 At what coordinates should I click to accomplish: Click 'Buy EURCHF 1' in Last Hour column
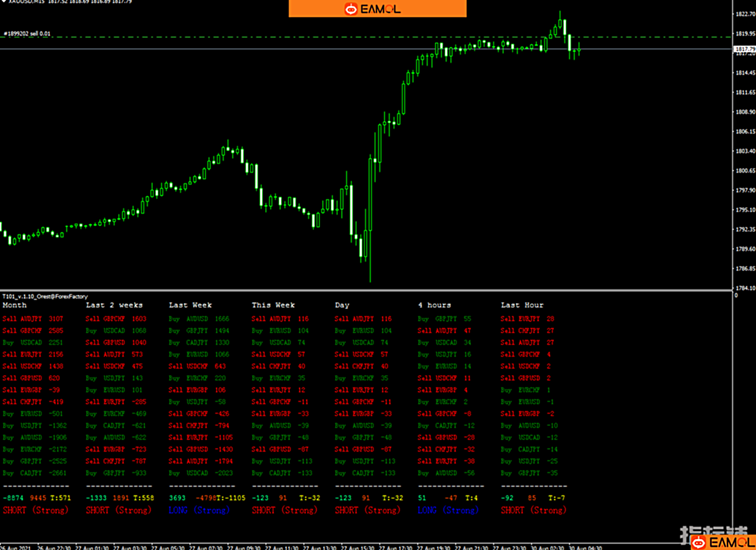pyautogui.click(x=526, y=390)
